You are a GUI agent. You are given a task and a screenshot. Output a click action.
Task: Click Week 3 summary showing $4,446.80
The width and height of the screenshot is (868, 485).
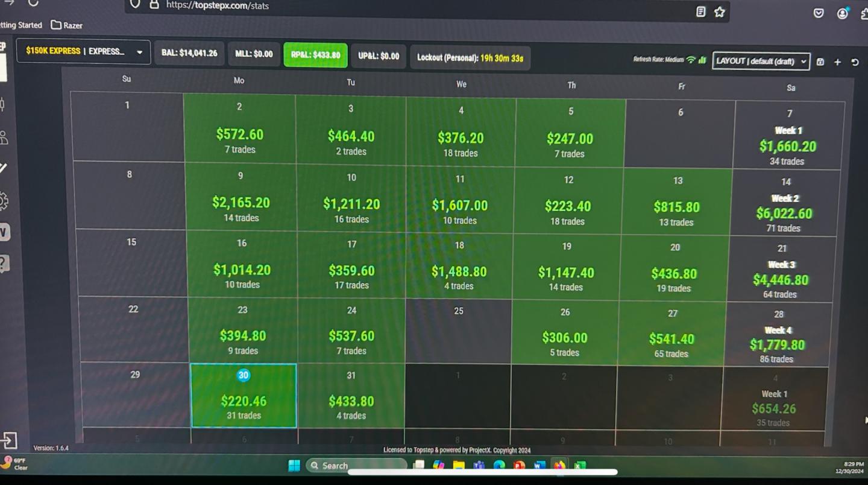click(781, 270)
